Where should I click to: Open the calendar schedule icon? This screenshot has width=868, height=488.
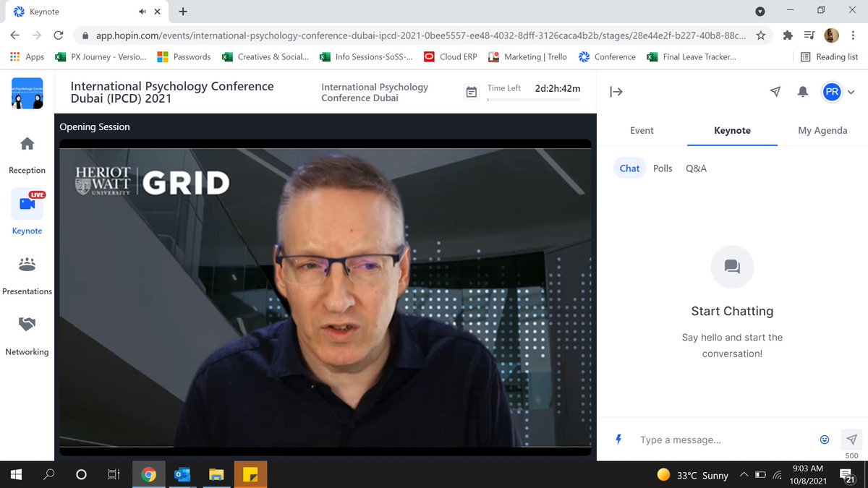pyautogui.click(x=471, y=92)
